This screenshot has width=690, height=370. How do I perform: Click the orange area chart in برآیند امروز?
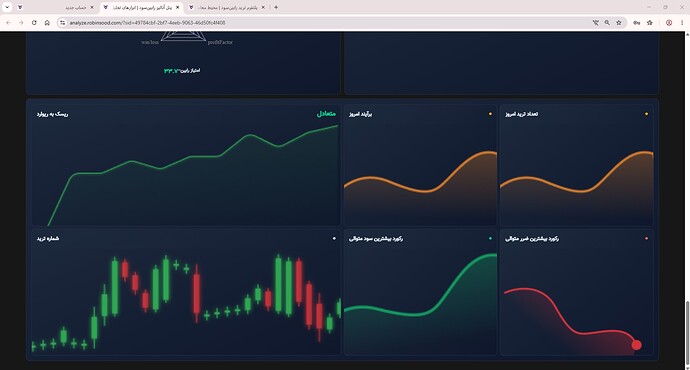(420, 188)
